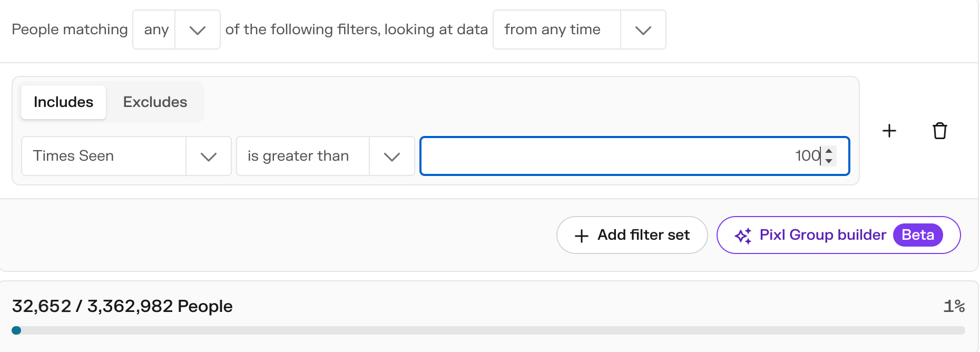Decrement the value with the stepper down arrow
Viewport: 980px width, 352px height.
829,161
